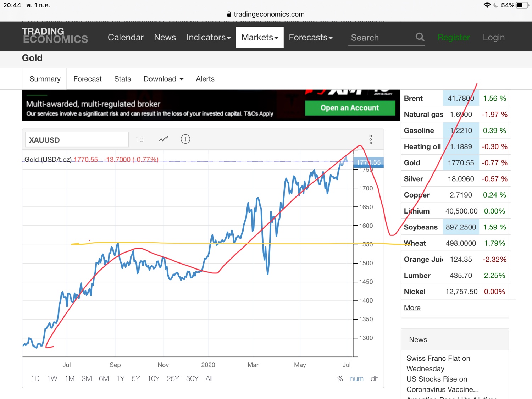Open the 1d interval selector
The width and height of the screenshot is (532, 399).
click(140, 139)
